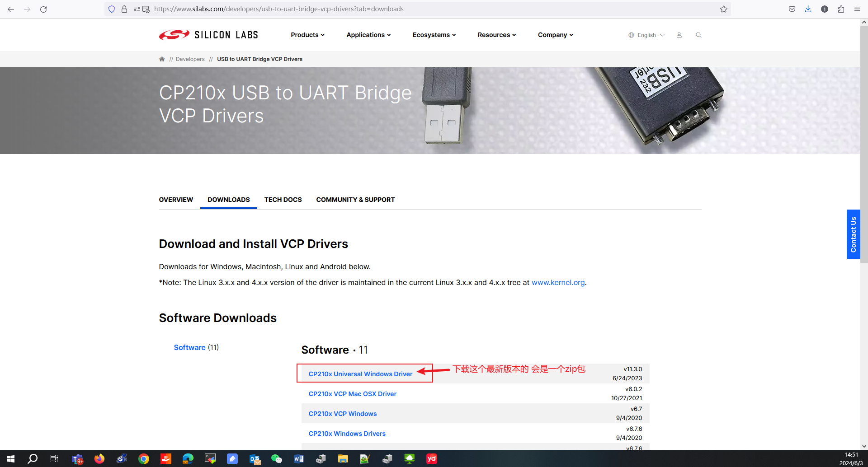Image resolution: width=868 pixels, height=467 pixels.
Task: Reload the page with the refresh icon
Action: coord(43,9)
